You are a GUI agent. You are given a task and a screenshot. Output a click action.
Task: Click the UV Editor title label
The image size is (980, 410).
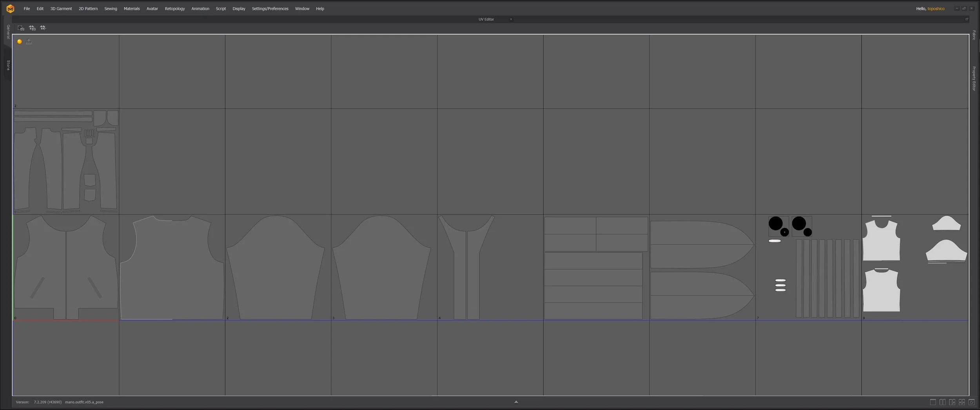486,19
